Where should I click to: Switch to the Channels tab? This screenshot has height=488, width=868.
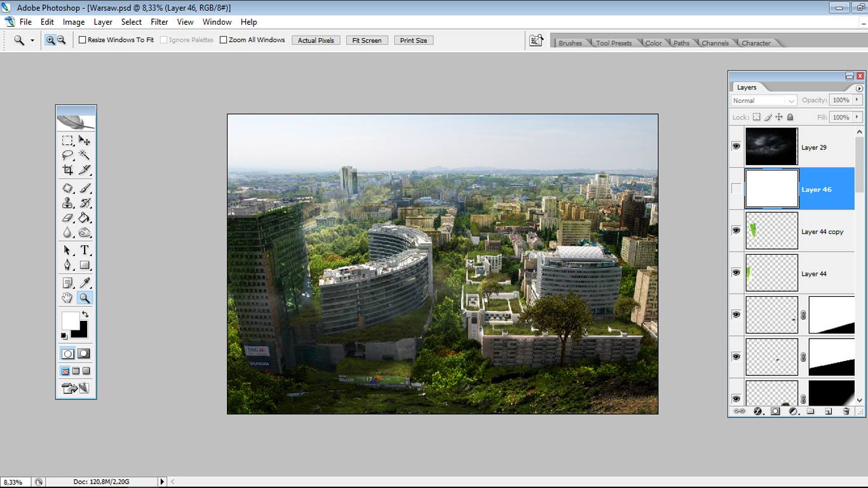coord(715,43)
